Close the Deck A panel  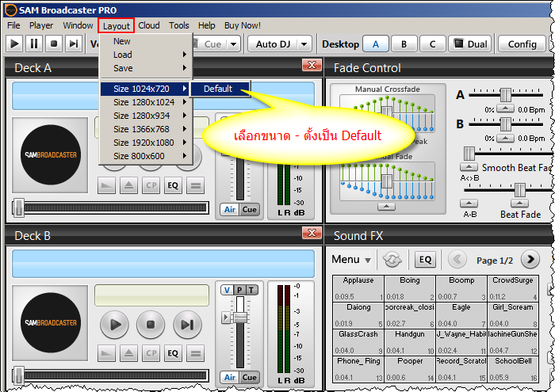pyautogui.click(x=312, y=65)
